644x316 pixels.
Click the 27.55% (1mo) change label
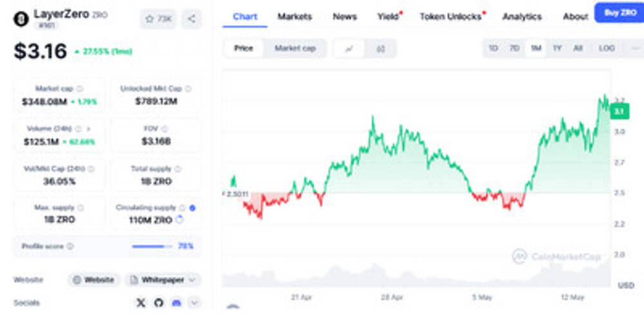[x=104, y=52]
